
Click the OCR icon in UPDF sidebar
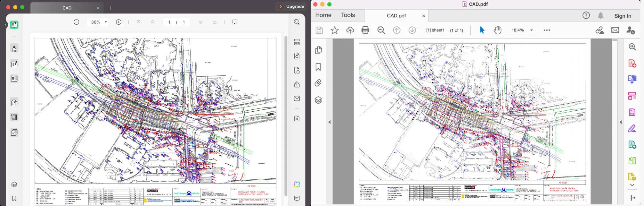297,42
